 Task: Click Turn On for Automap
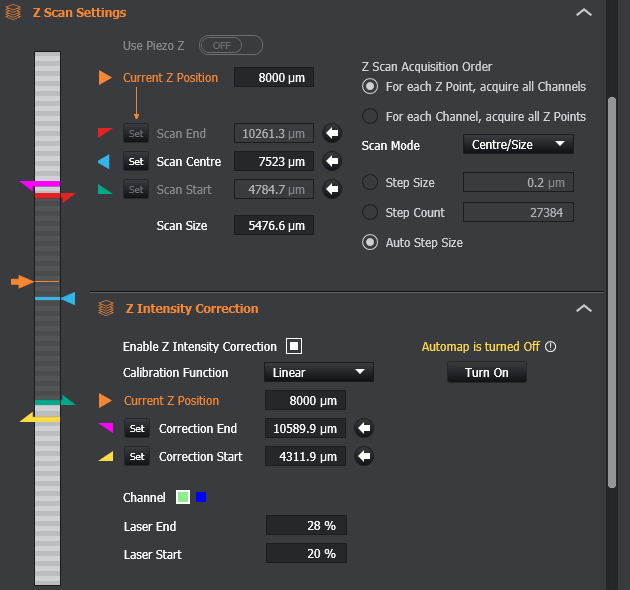pos(487,372)
